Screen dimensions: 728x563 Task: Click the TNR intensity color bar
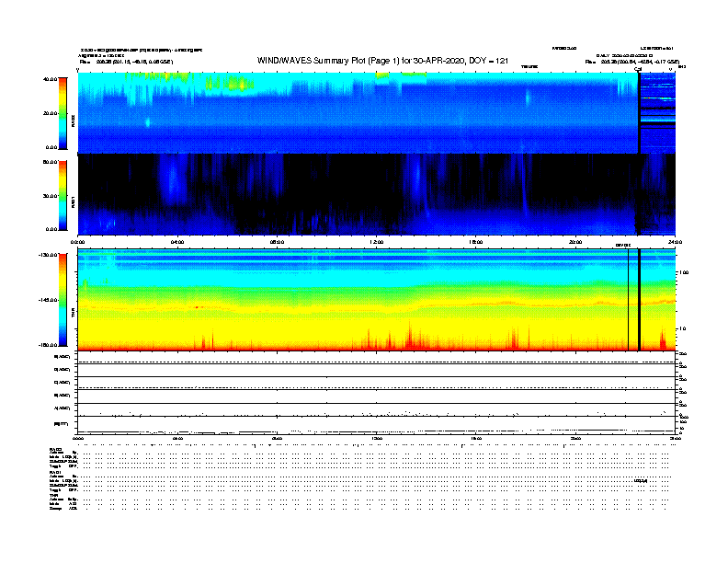63,300
